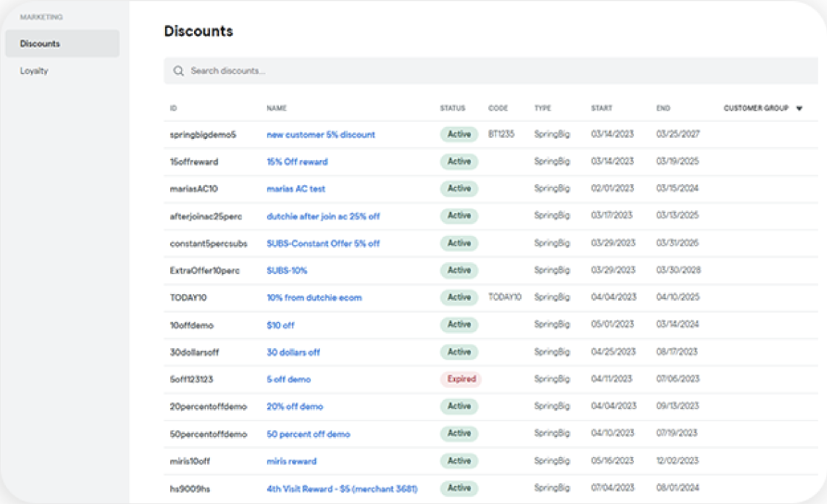
Task: Click end date 12/02/2023
Action: coord(677,460)
